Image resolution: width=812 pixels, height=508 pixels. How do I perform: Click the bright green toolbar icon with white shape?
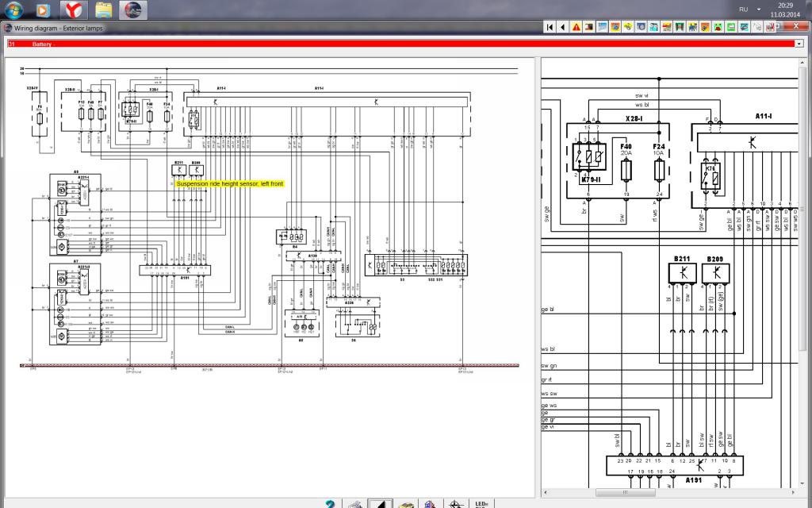click(731, 27)
